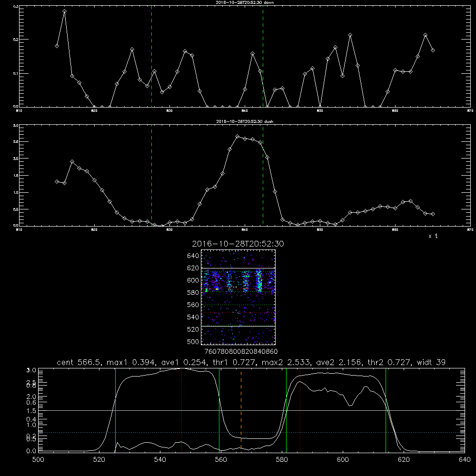Click the left green dashed line in the dusk plot
This screenshot has width=476, height=476.
point(151,176)
